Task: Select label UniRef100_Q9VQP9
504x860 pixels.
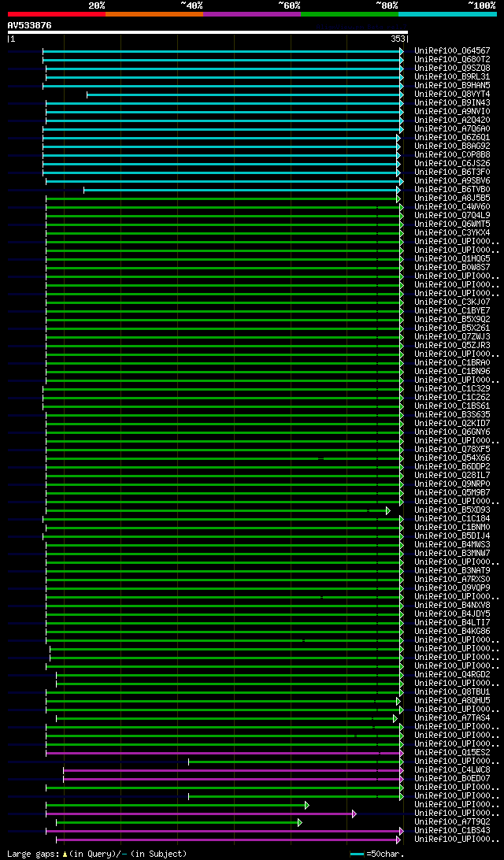Action: click(453, 588)
